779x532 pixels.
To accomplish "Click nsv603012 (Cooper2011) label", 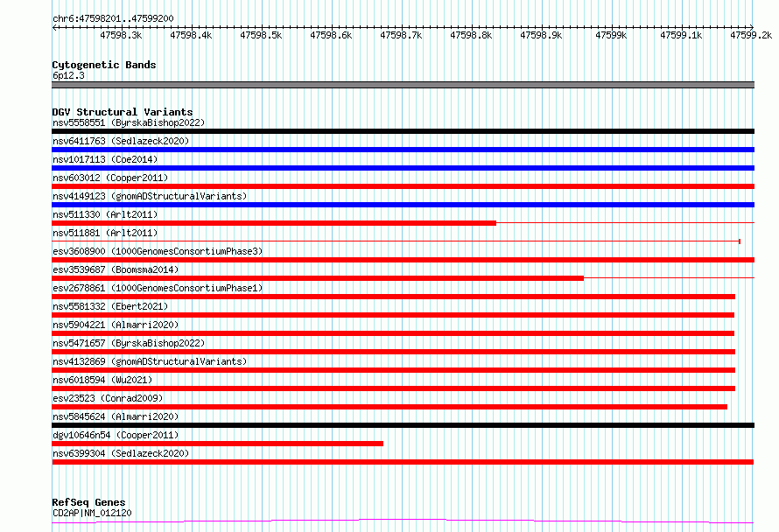I will pos(110,178).
